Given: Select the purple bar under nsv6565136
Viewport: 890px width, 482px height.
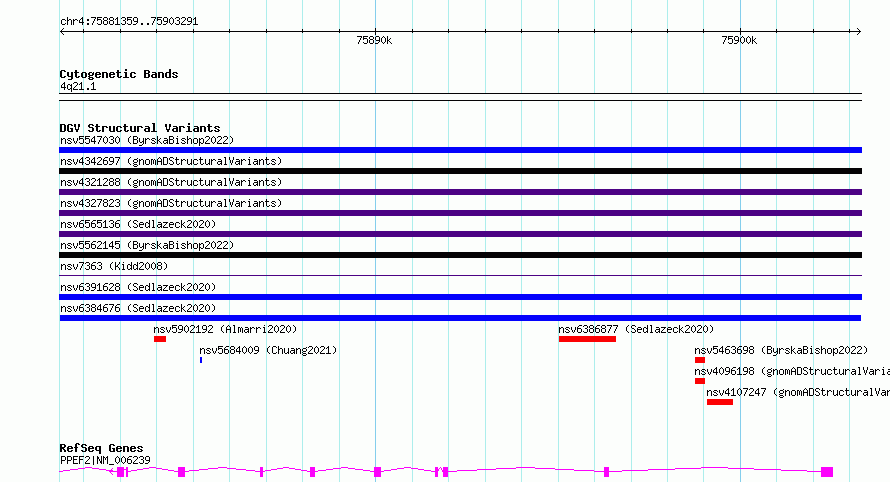Looking at the screenshot, I should [460, 234].
